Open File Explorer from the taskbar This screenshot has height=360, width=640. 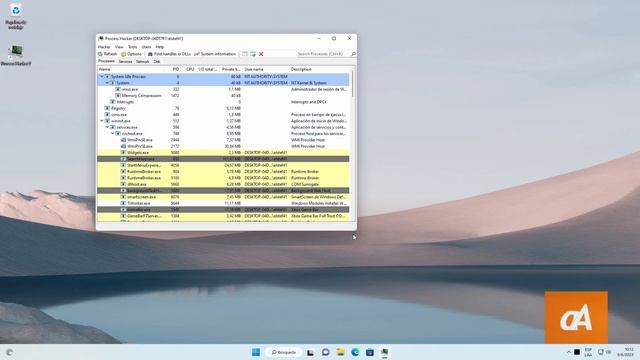point(340,352)
